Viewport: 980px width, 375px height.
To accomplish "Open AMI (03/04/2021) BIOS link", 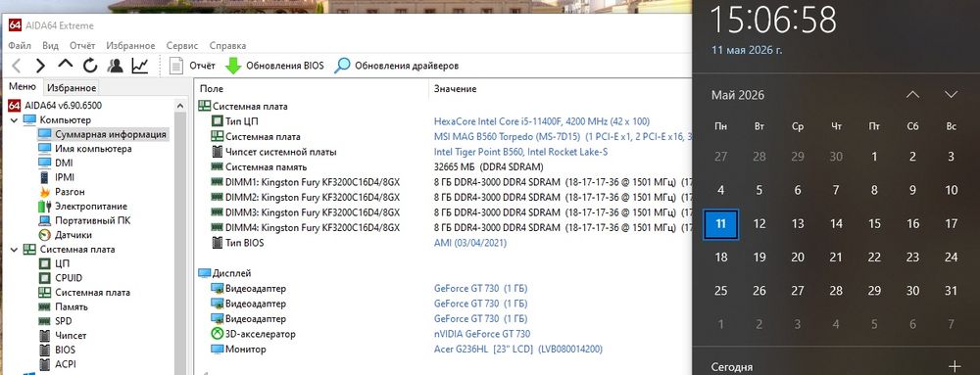I will [470, 243].
